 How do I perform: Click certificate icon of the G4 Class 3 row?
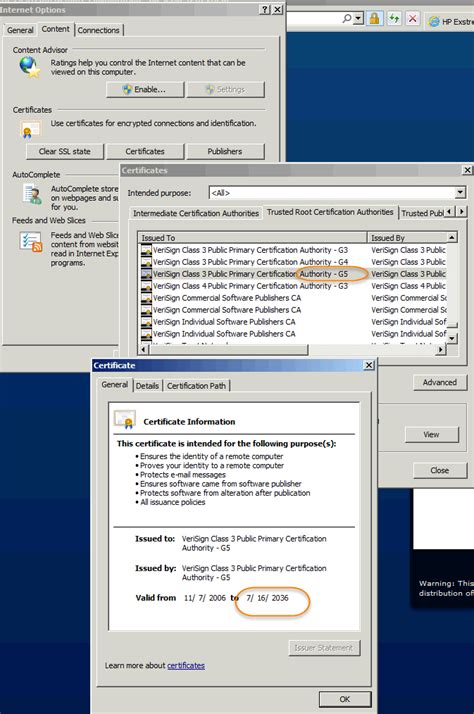coord(146,262)
